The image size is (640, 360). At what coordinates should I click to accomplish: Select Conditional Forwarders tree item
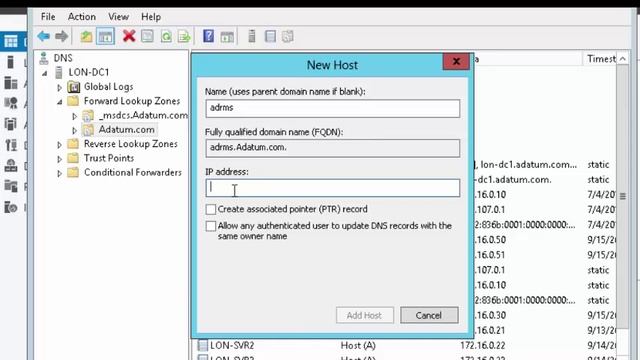(x=133, y=173)
